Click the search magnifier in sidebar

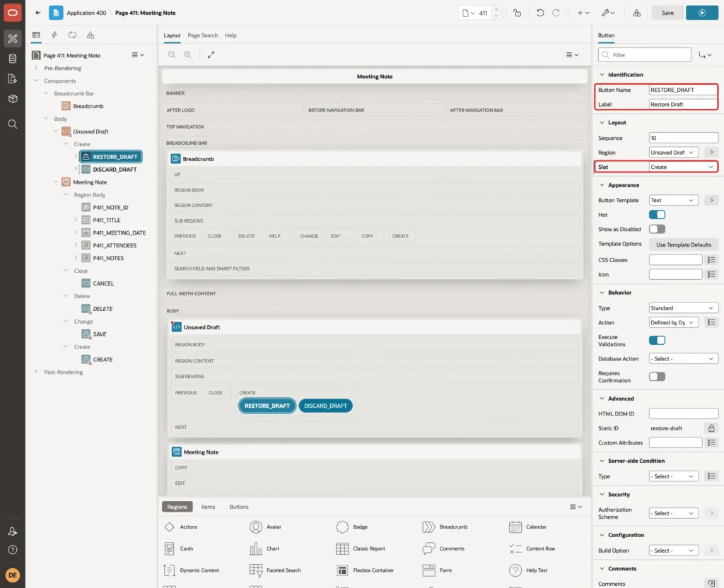(13, 124)
